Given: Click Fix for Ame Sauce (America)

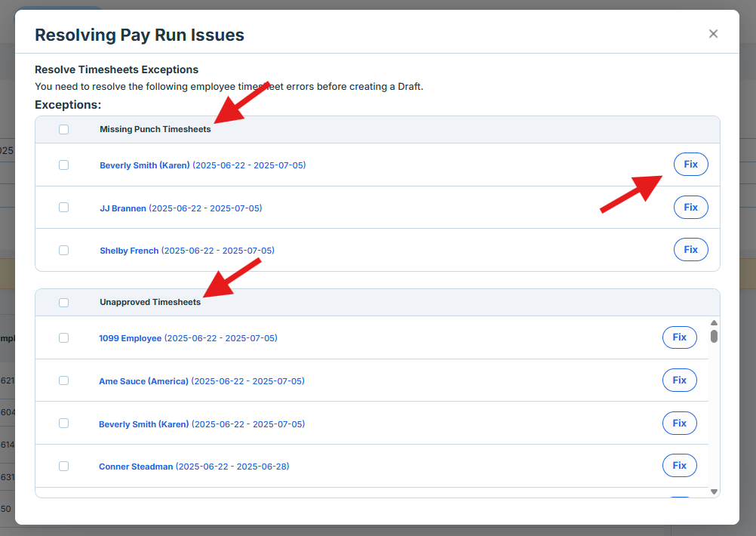Looking at the screenshot, I should coord(679,380).
